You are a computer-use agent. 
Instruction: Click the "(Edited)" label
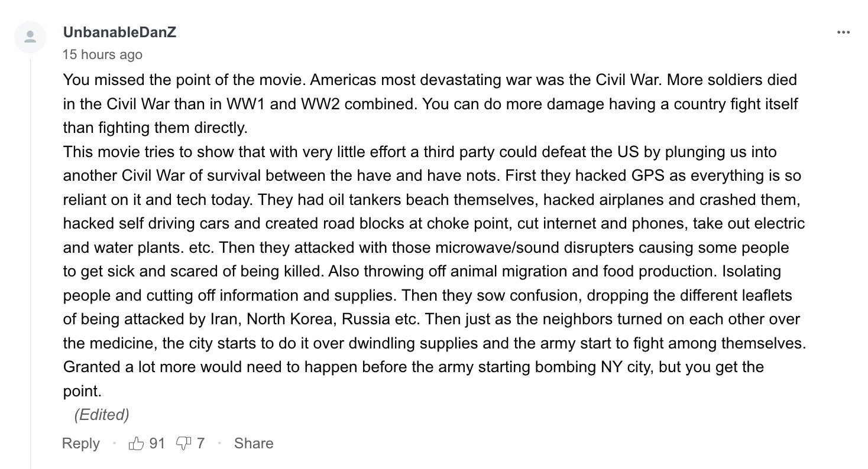pyautogui.click(x=102, y=415)
